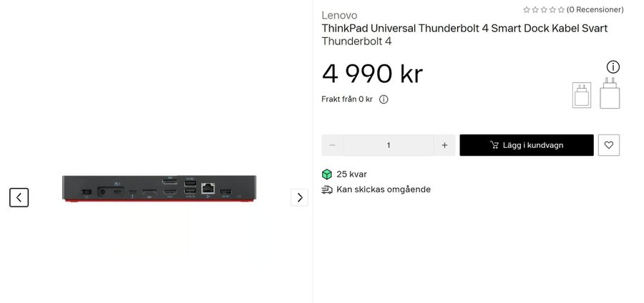Open the shipping info icon beside Frakt
This screenshot has height=303, width=644.
(384, 99)
